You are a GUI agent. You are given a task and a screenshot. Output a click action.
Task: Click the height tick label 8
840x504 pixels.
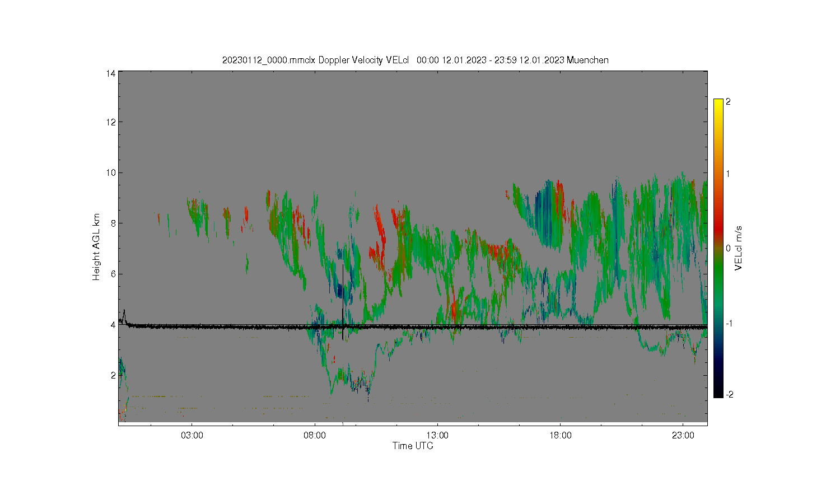click(113, 223)
